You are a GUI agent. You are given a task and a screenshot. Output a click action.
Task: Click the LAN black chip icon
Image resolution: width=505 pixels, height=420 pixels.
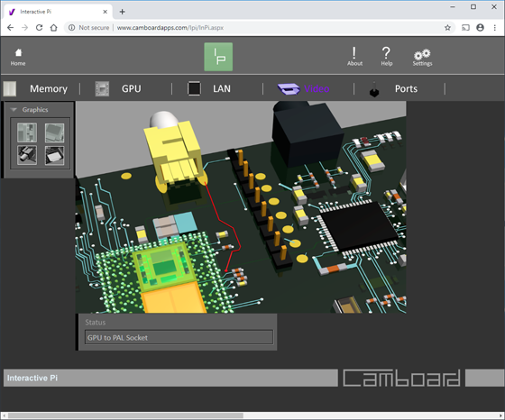click(194, 89)
